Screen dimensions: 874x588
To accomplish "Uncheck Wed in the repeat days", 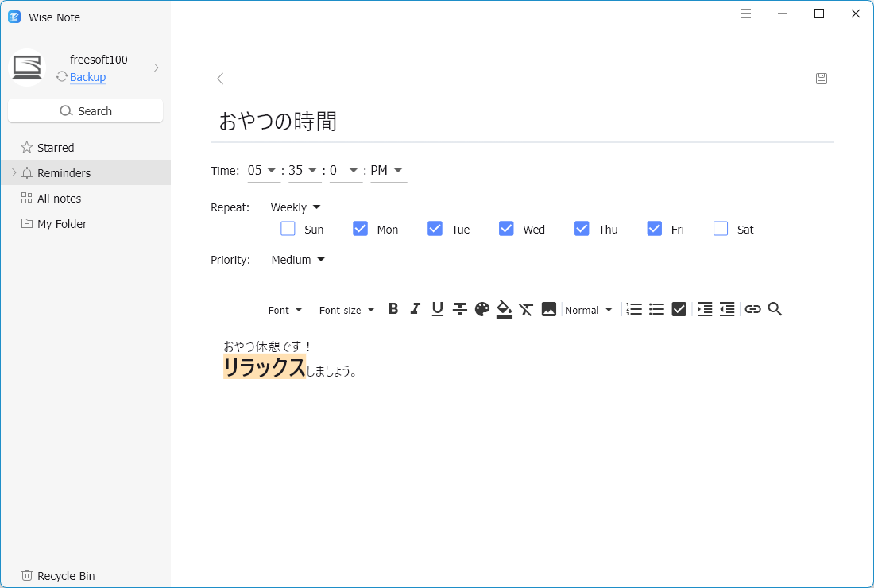I will [507, 229].
